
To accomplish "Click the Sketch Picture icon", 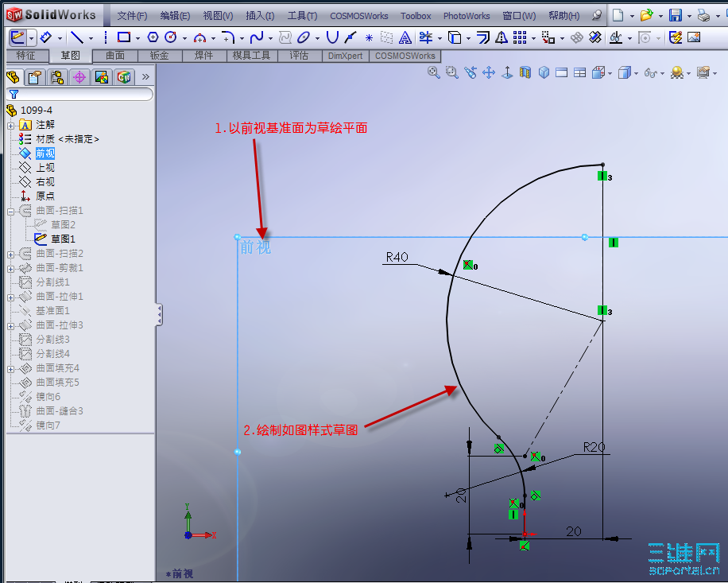I will coord(694,37).
